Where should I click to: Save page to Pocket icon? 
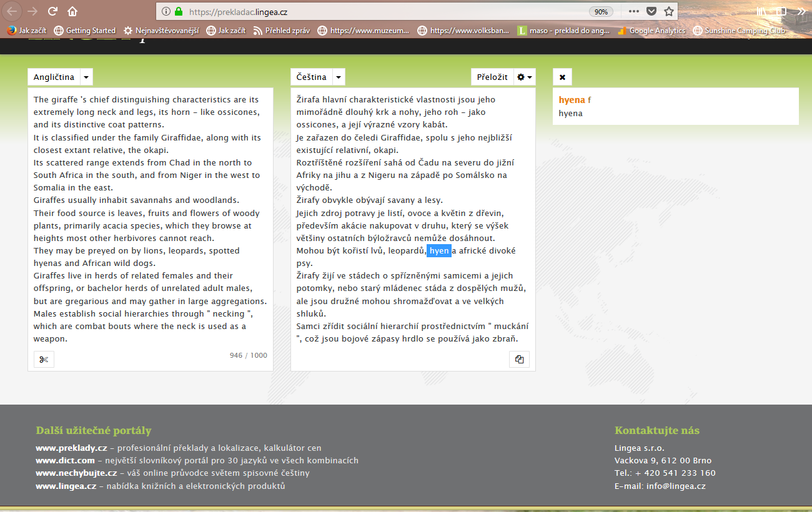point(651,11)
